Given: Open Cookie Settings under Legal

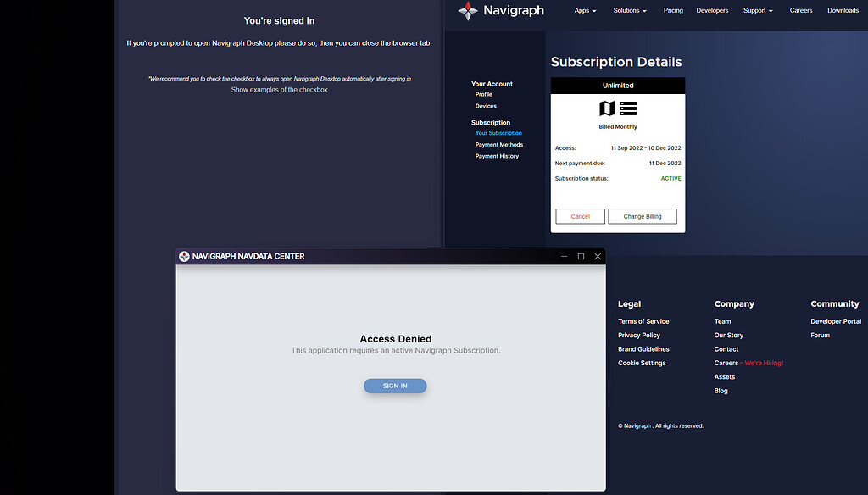Looking at the screenshot, I should (641, 363).
